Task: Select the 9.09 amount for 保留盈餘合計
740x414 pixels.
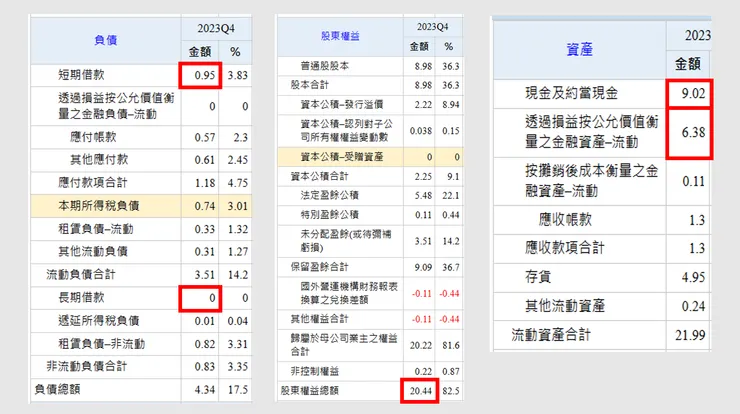Action: coord(423,268)
